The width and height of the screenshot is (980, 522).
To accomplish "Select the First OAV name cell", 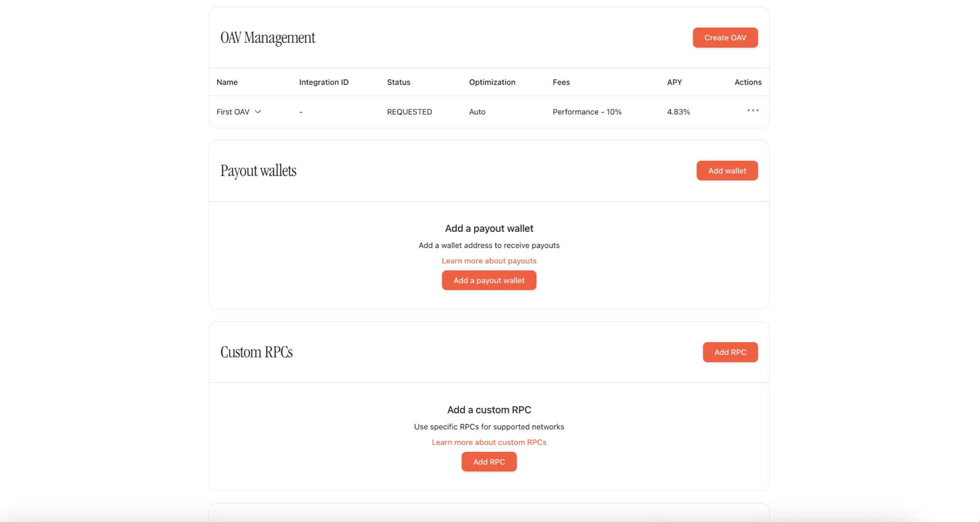I will point(233,112).
